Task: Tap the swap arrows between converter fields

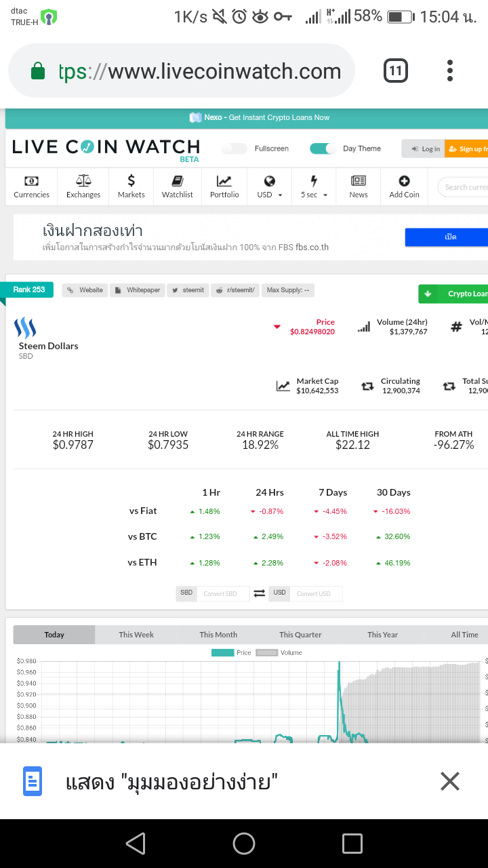Action: pos(260,593)
